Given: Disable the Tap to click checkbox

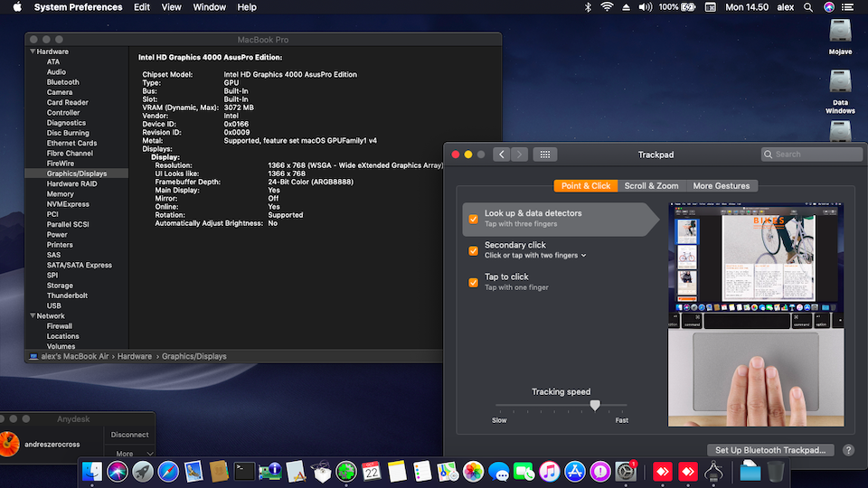Looking at the screenshot, I should tap(473, 282).
